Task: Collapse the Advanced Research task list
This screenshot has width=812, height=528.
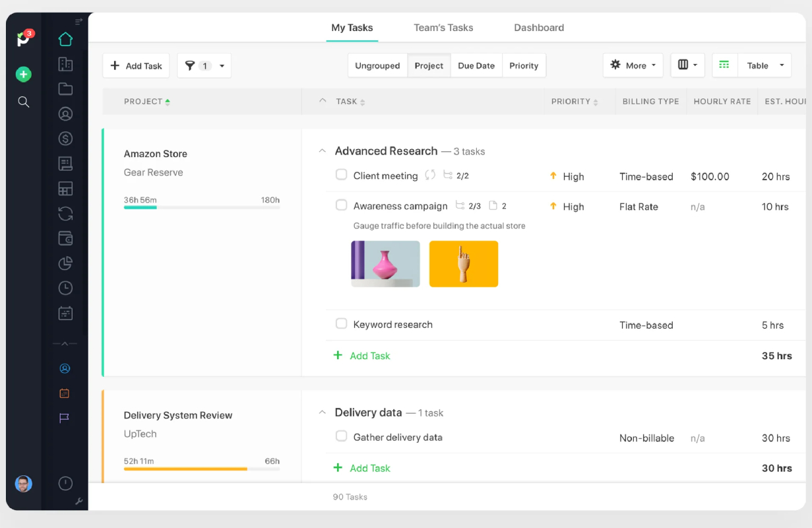Action: [x=323, y=151]
